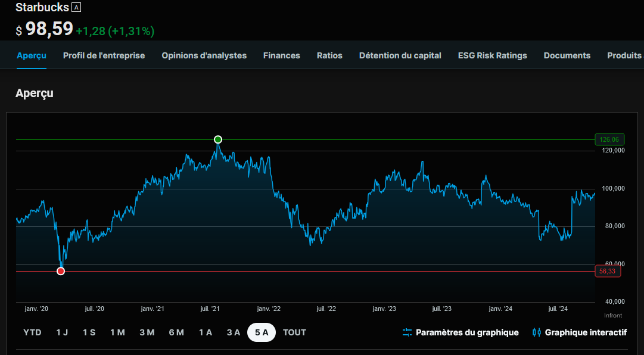Set chart range to 1 S

point(89,332)
